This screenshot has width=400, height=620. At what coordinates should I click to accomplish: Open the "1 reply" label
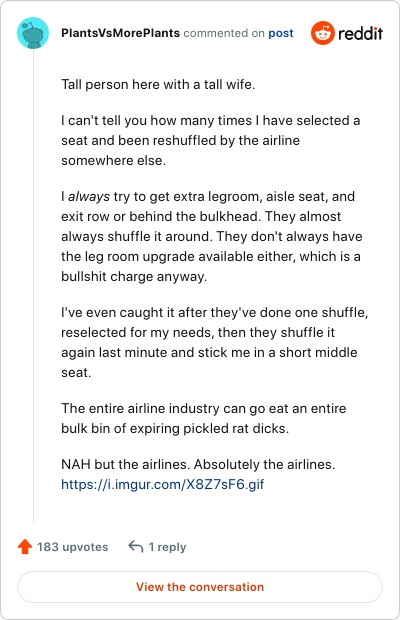point(167,547)
